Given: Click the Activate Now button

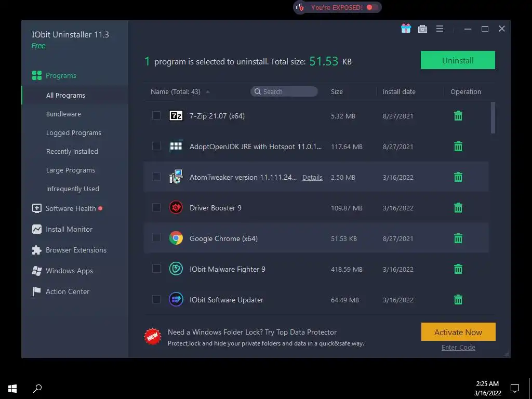Looking at the screenshot, I should 458,332.
